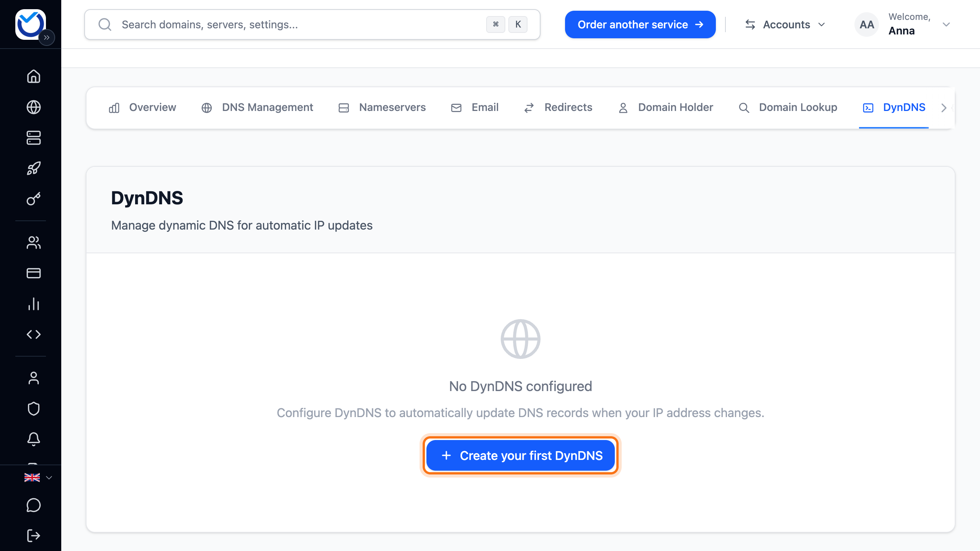Open the statistics bar chart icon
980x551 pixels.
pyautogui.click(x=34, y=304)
